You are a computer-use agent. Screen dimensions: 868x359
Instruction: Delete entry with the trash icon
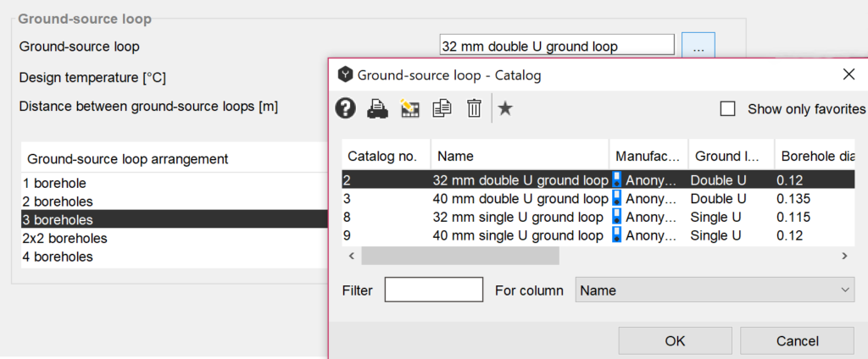[x=474, y=108]
